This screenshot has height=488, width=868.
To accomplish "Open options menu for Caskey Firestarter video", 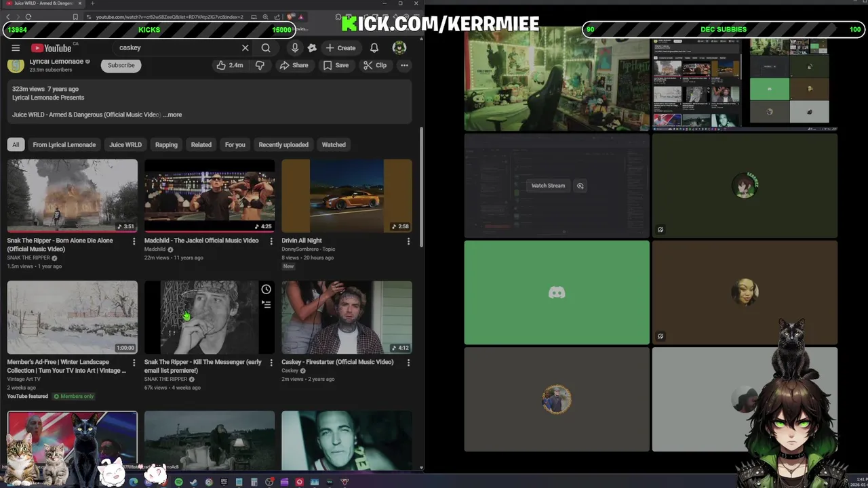I will coord(408,363).
